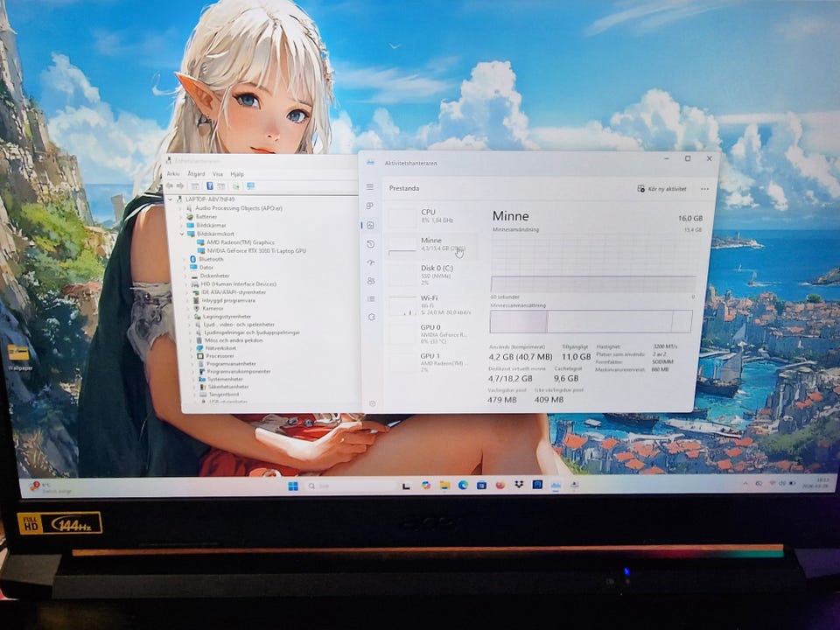Select the Minne performance item
Viewport: 840px width, 630px height.
[x=430, y=245]
